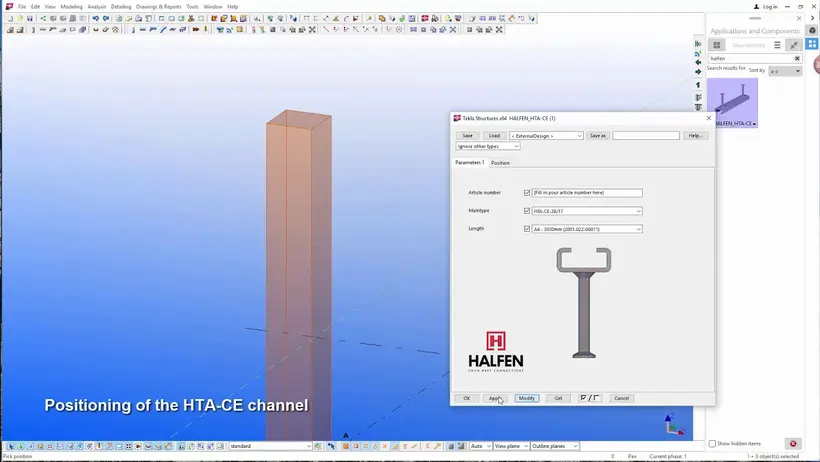Switch to the Position tab
The width and height of the screenshot is (820, 462).
coord(500,163)
